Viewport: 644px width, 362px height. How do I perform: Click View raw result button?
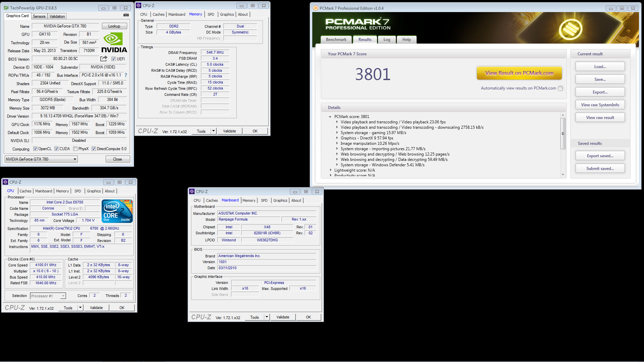tap(600, 118)
